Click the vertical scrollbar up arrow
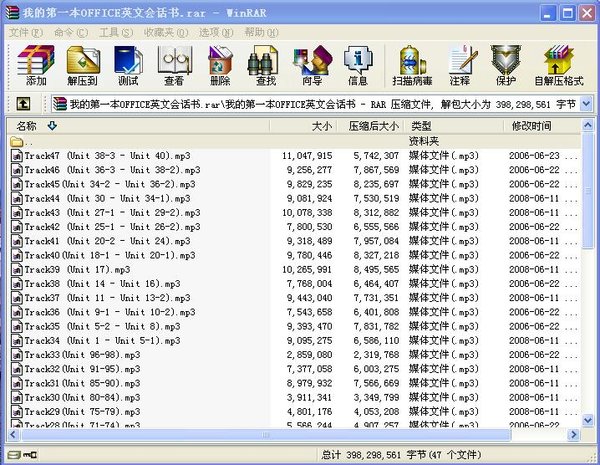The image size is (600, 465). [587, 125]
